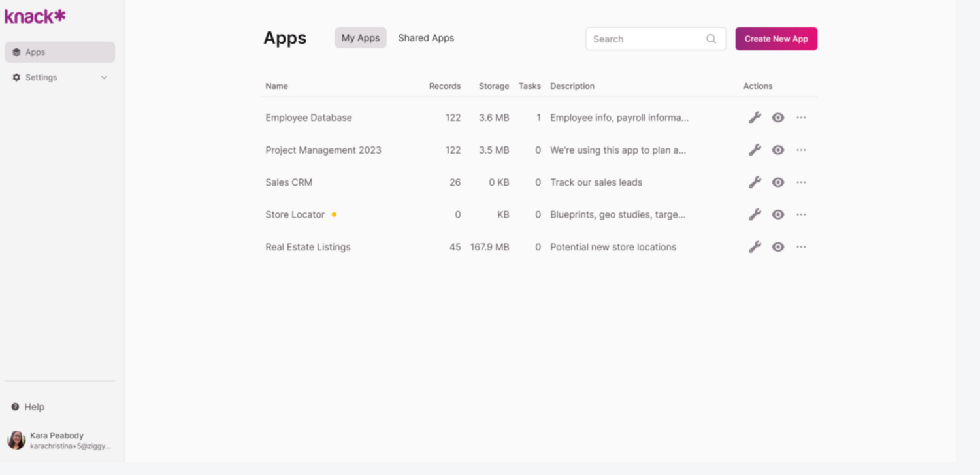The image size is (980, 475).
Task: Open the Real Estate Listings app by its name
Action: [x=307, y=247]
